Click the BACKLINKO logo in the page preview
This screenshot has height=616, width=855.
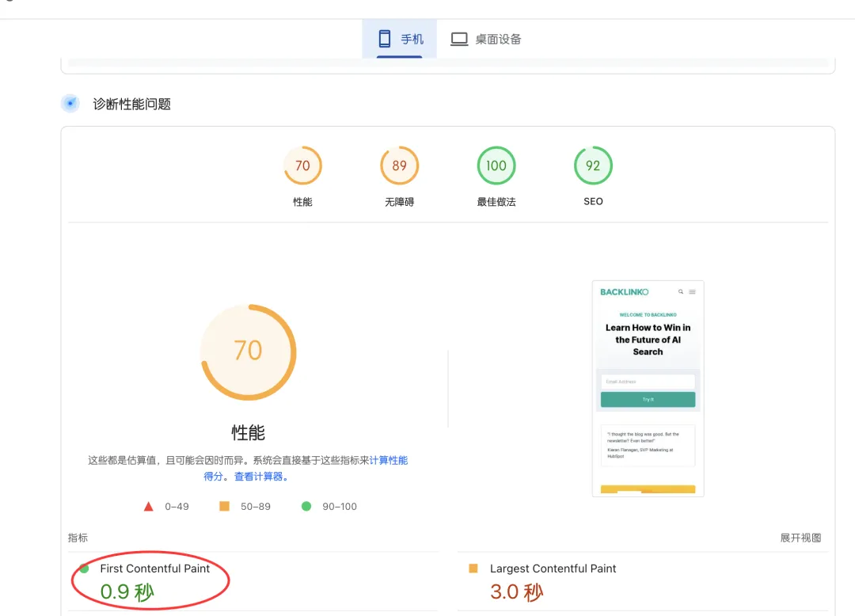(624, 292)
